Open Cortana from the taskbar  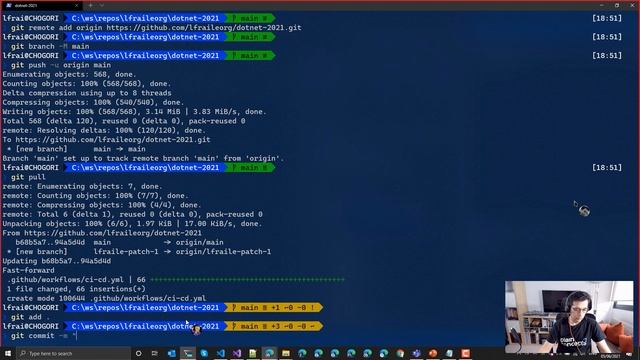pos(138,353)
